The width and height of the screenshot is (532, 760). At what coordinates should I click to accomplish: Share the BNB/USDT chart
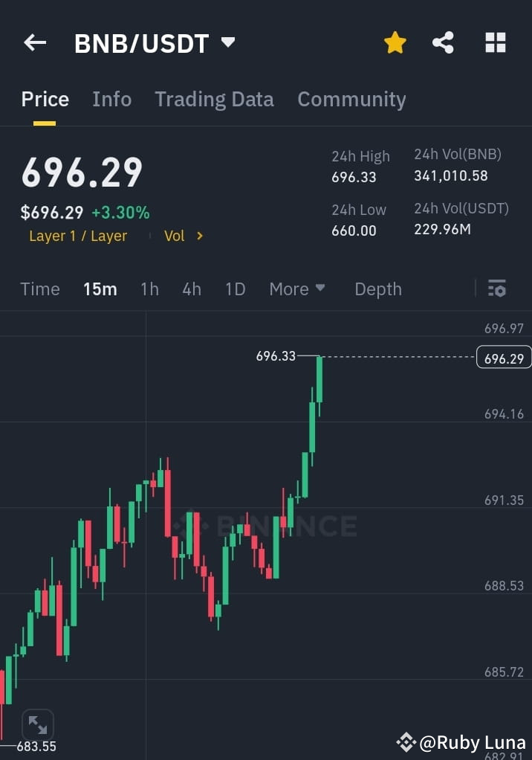[443, 42]
